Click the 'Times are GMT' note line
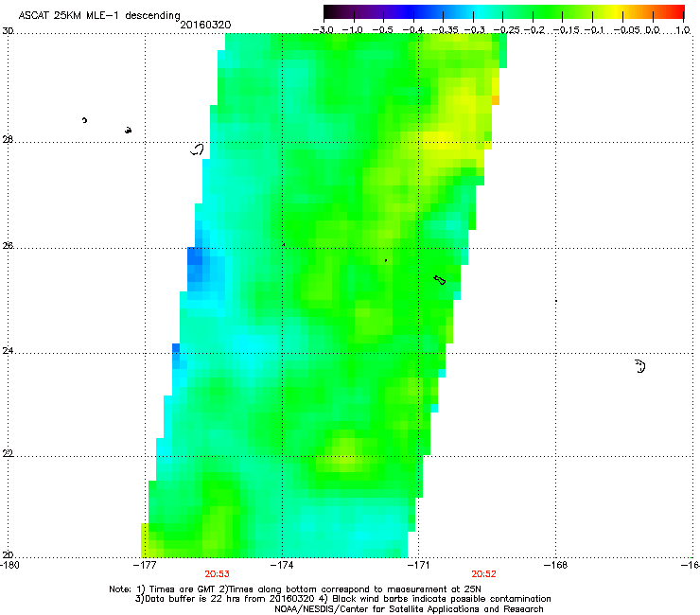Viewport: 700px width, 615px height. [x=294, y=589]
